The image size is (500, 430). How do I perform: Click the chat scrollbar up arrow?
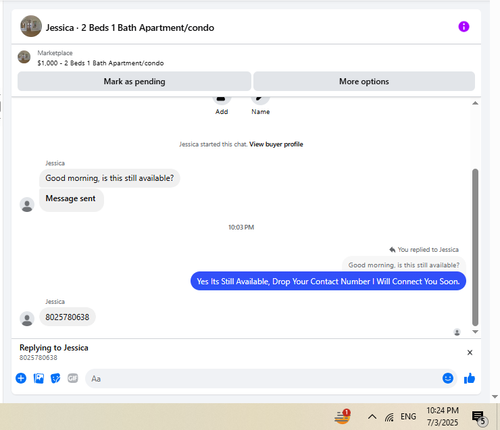coord(475,103)
